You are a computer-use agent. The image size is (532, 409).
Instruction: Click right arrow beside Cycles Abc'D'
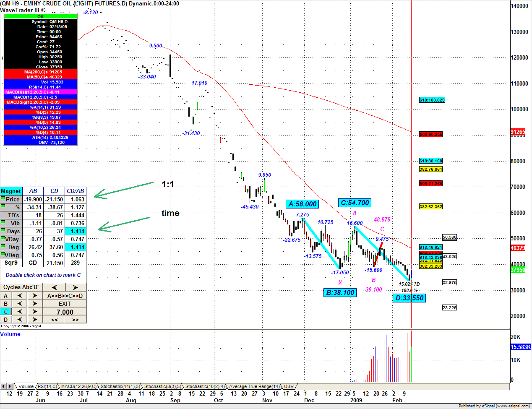pyautogui.click(x=76, y=287)
